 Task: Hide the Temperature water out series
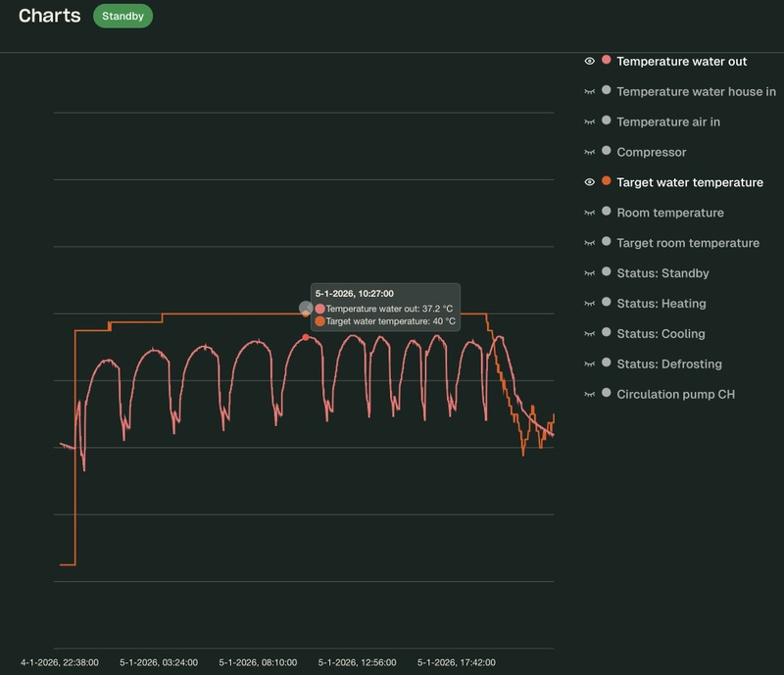[590, 61]
